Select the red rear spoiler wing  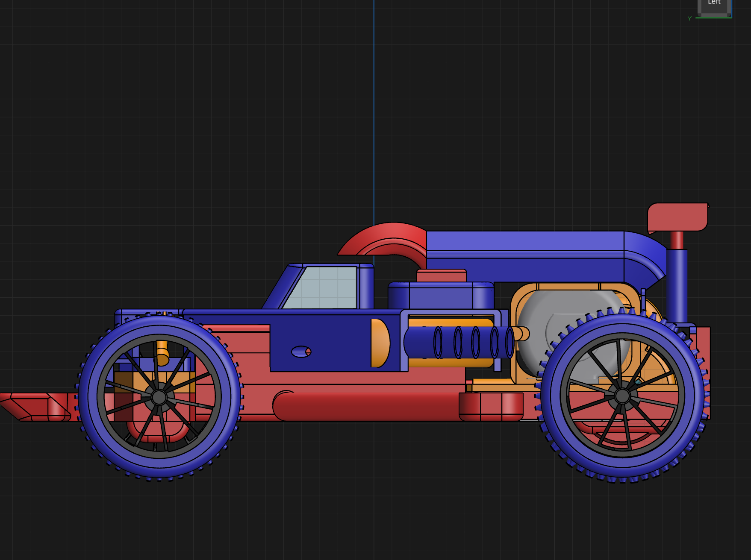(x=677, y=217)
